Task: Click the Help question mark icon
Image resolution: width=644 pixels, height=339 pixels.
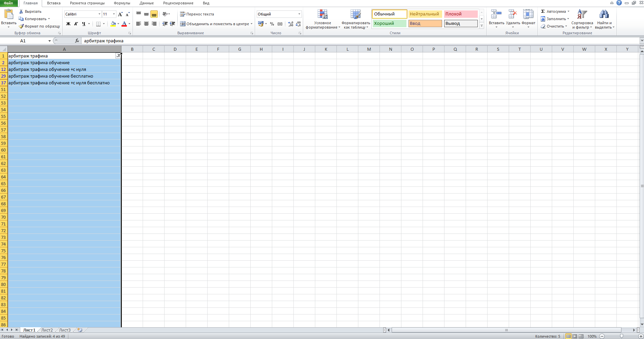Action: pyautogui.click(x=619, y=3)
